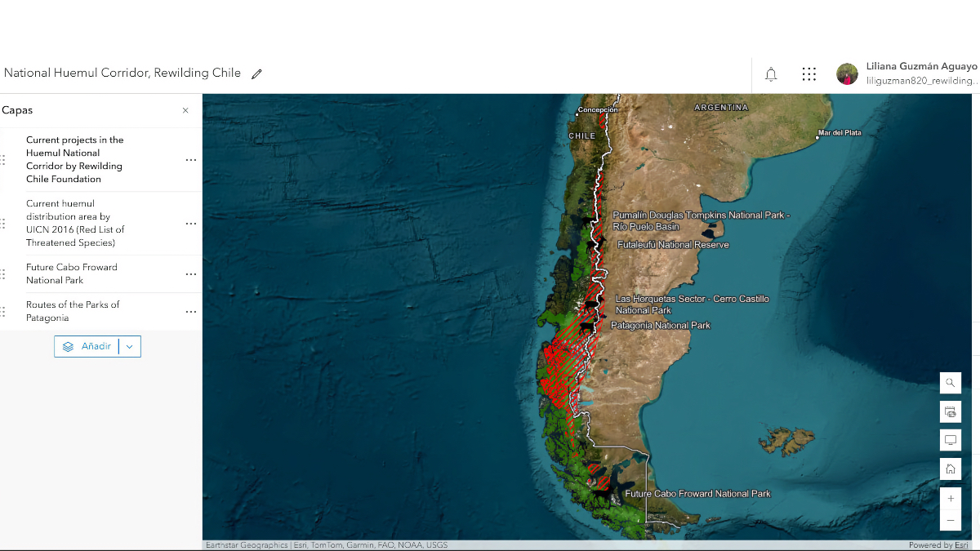Open the basemap gallery
The width and height of the screenshot is (980, 551).
click(x=950, y=411)
